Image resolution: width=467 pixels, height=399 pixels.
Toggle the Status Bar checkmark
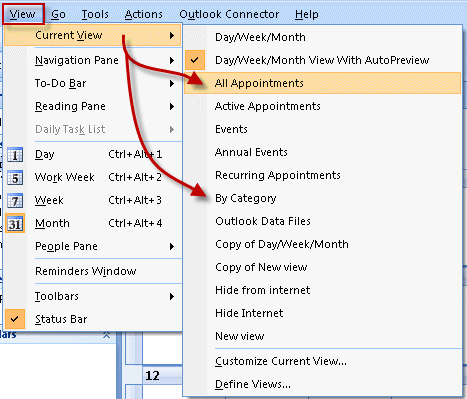point(15,319)
